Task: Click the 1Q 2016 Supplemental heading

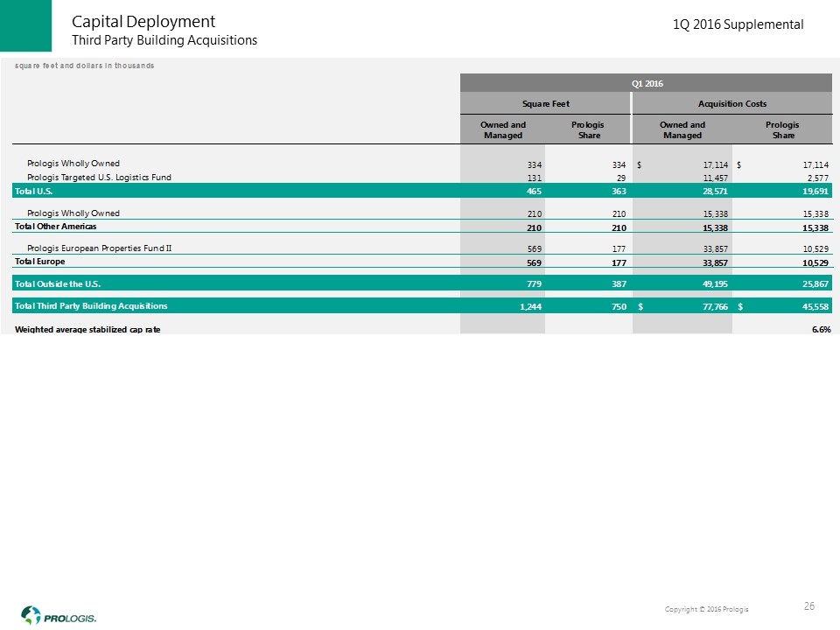Action: [x=738, y=24]
